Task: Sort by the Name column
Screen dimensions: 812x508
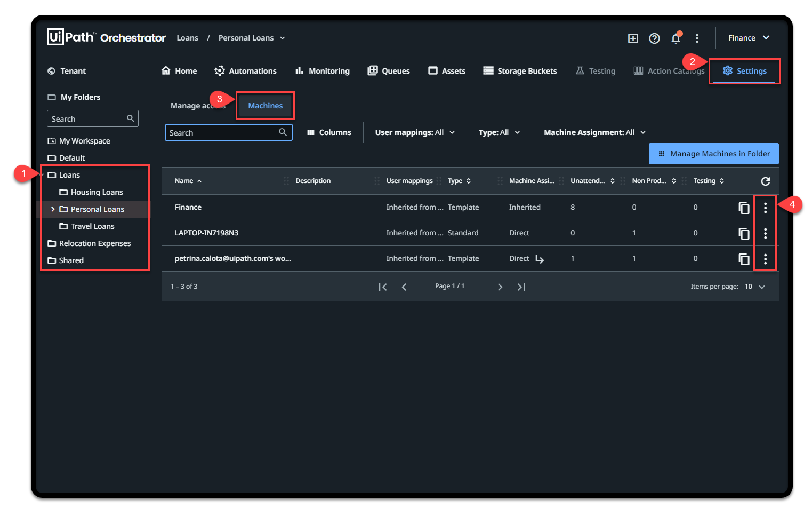Action: point(188,181)
